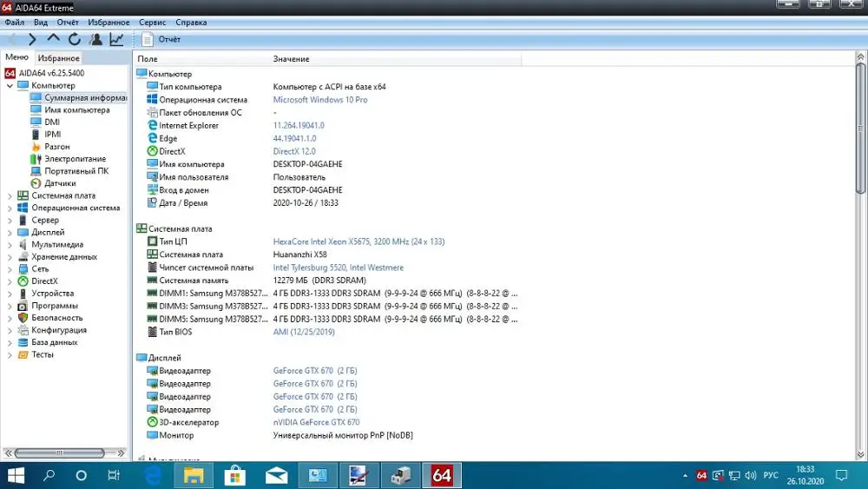
Task: Click the Конфигурация tree icon
Action: 23,330
